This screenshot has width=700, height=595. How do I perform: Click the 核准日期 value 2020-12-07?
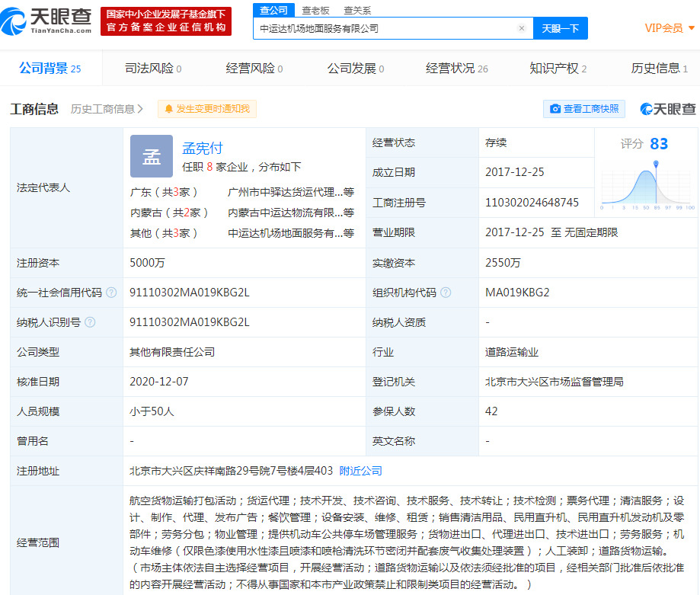[x=159, y=382]
